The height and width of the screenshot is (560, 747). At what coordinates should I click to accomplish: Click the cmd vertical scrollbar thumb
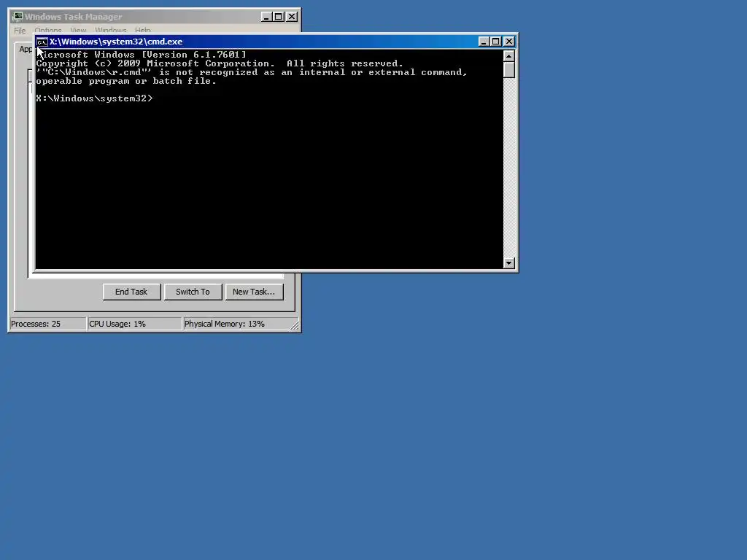[x=508, y=69]
